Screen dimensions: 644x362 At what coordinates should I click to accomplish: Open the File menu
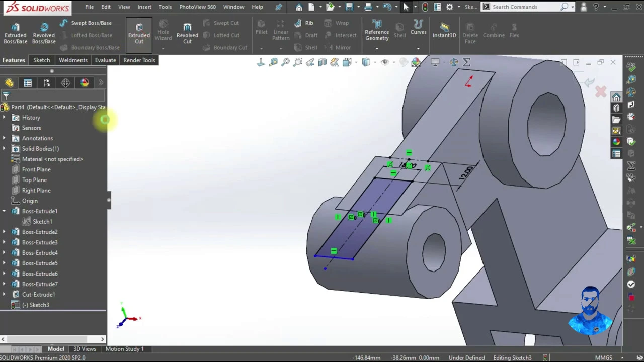[x=89, y=7]
